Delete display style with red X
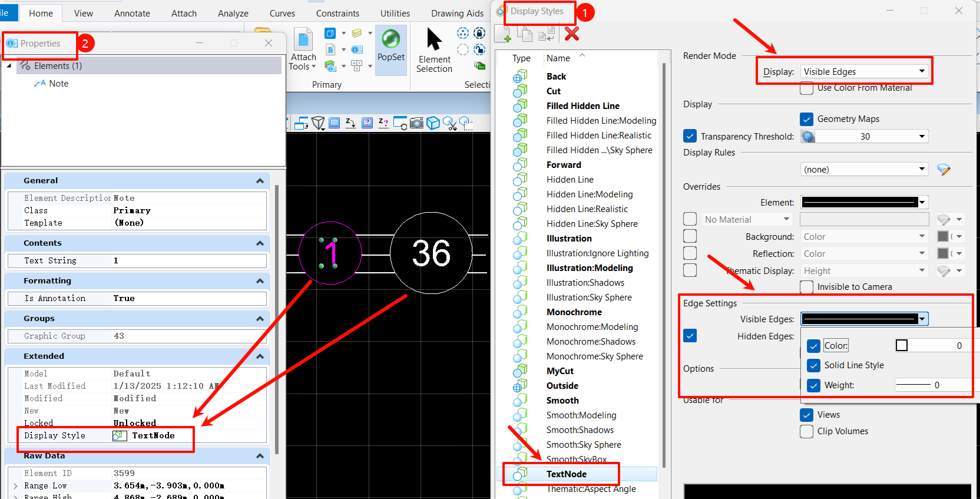980x499 pixels. 571,34
